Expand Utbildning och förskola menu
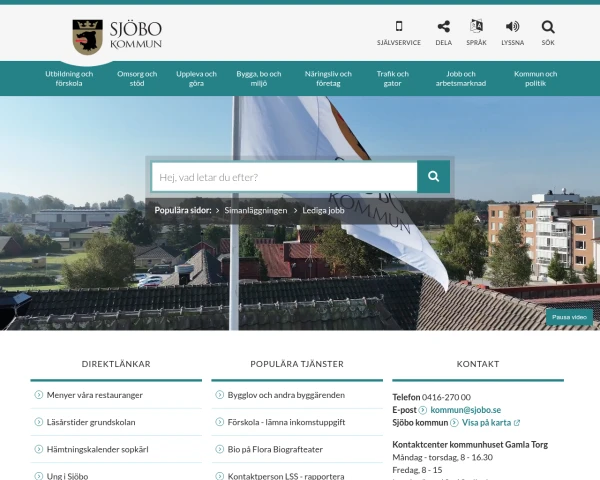This screenshot has height=480, width=600. [x=69, y=78]
